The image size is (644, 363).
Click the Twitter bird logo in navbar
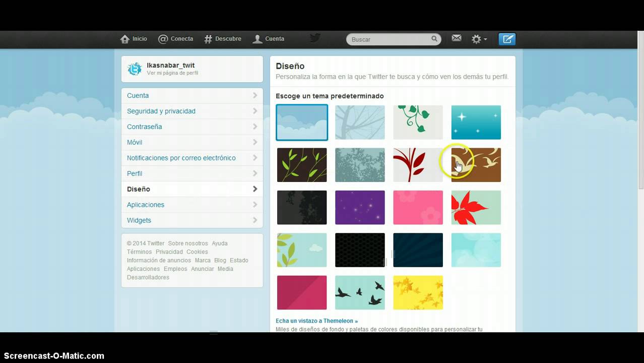click(315, 38)
